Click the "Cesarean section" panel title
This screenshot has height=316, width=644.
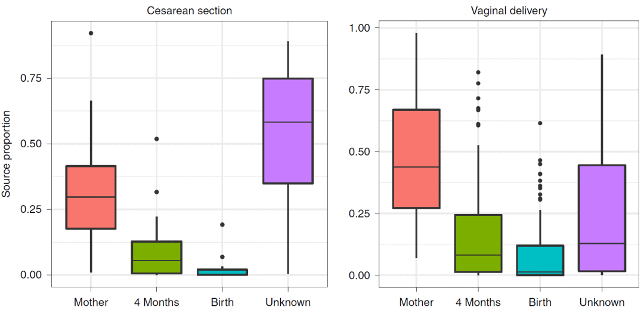coord(189,11)
